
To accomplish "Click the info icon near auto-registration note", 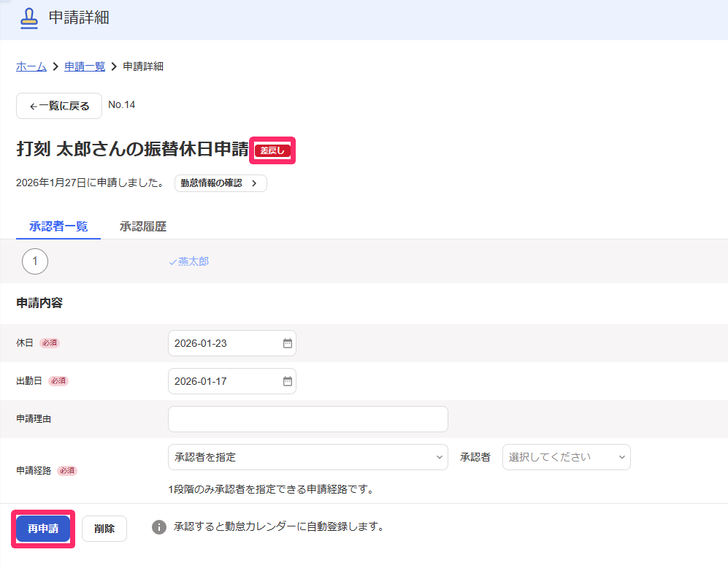I will (158, 527).
